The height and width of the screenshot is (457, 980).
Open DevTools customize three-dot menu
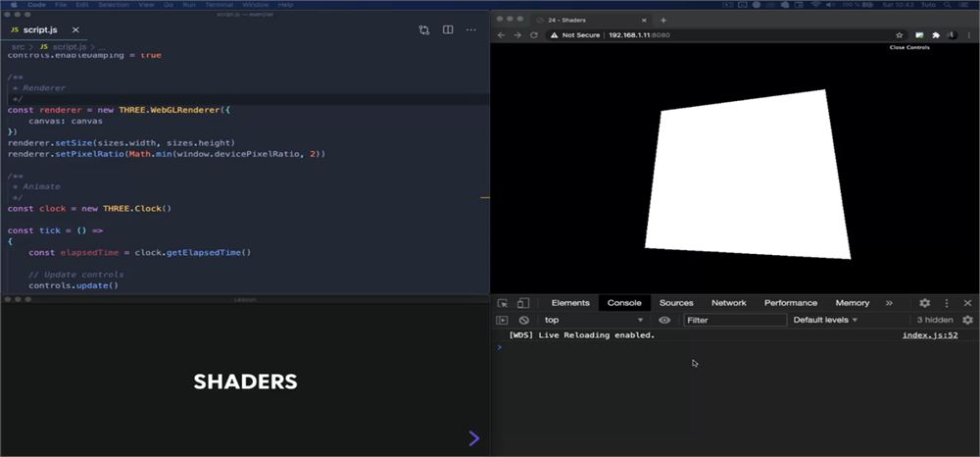[x=947, y=303]
